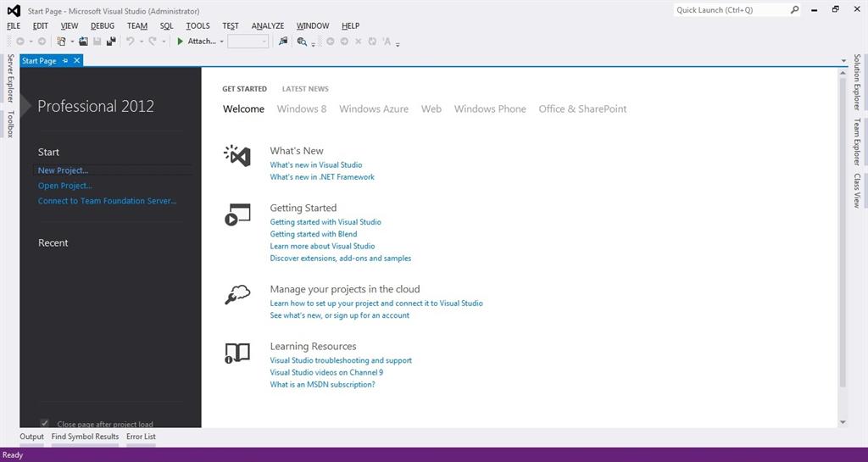This screenshot has width=868, height=462.
Task: Click the Save All toolbar icon
Action: pyautogui.click(x=111, y=42)
